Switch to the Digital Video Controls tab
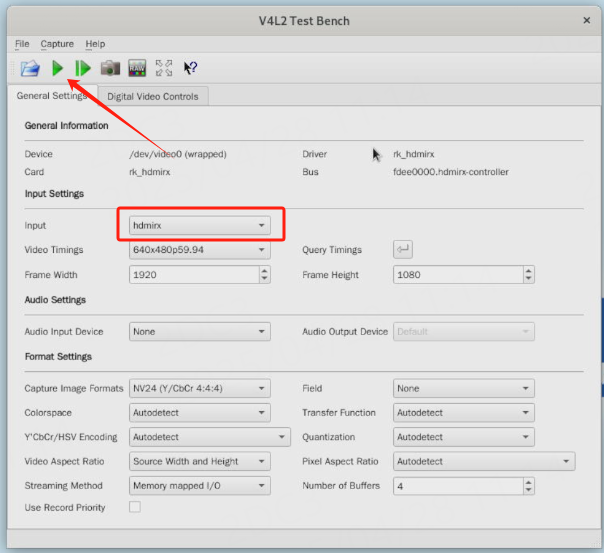The image size is (604, 553). pyautogui.click(x=153, y=96)
